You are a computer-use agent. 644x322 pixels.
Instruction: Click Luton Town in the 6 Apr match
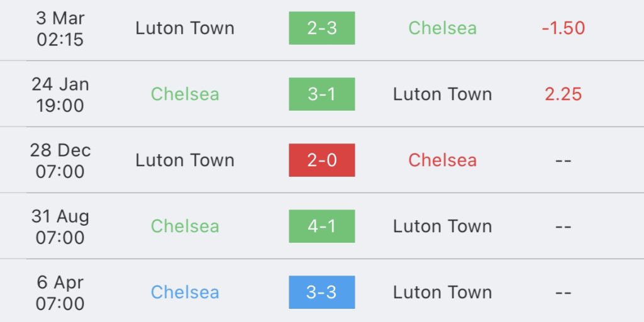(x=442, y=292)
